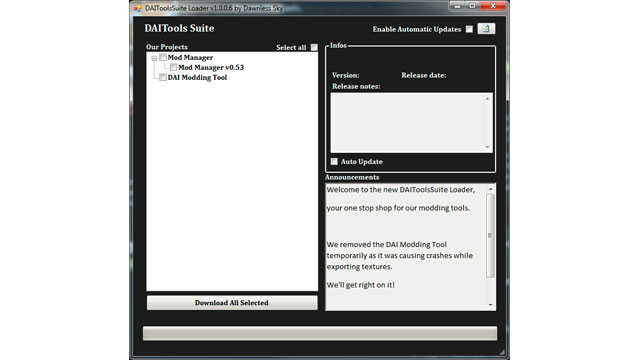Minimize the DAIToolsSuite Loader window
Viewport: 640px width, 360px height.
pyautogui.click(x=457, y=6)
